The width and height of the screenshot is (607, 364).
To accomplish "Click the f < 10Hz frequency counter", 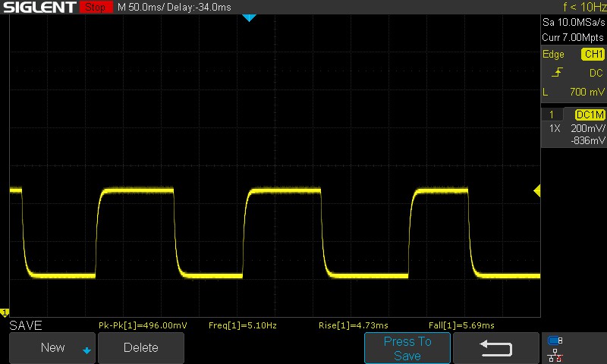I will pos(584,7).
